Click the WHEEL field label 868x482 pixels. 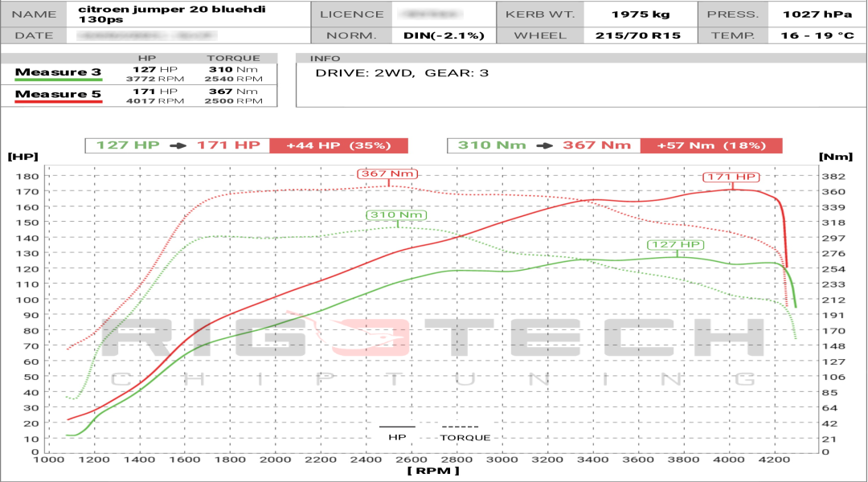point(540,35)
